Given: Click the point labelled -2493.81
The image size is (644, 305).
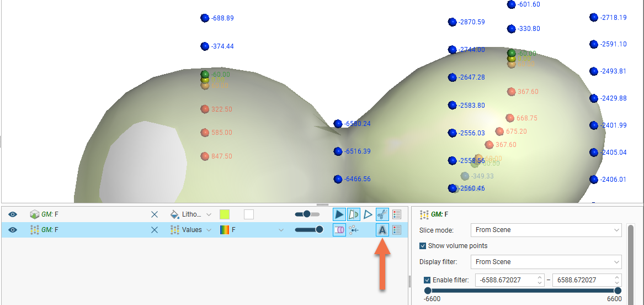Looking at the screenshot, I should pyautogui.click(x=593, y=71).
